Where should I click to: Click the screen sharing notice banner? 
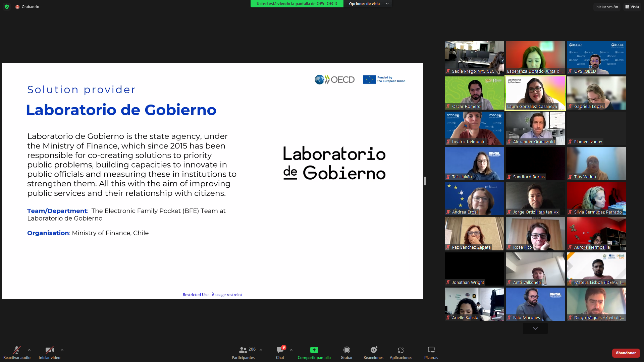click(x=297, y=4)
